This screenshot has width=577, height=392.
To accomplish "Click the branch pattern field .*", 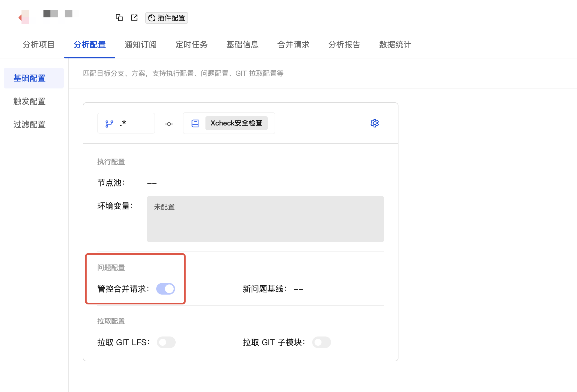I will click(x=126, y=123).
